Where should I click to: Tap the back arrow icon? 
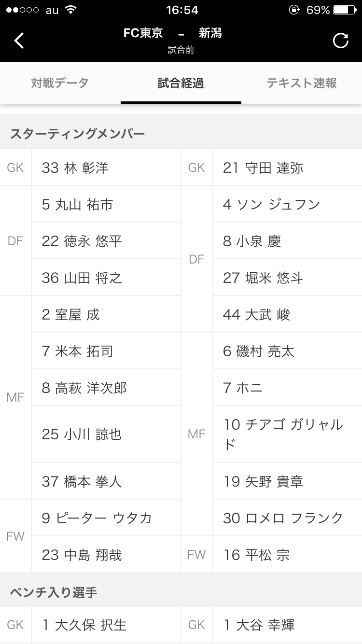pos(19,41)
